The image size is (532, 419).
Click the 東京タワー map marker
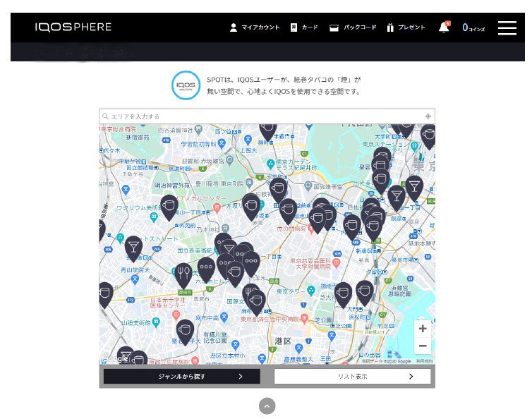[310, 291]
